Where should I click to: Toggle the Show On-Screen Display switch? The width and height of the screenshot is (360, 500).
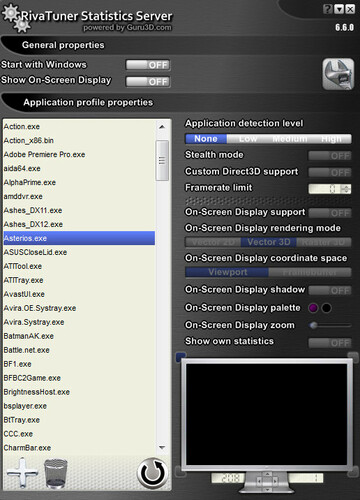pyautogui.click(x=148, y=82)
